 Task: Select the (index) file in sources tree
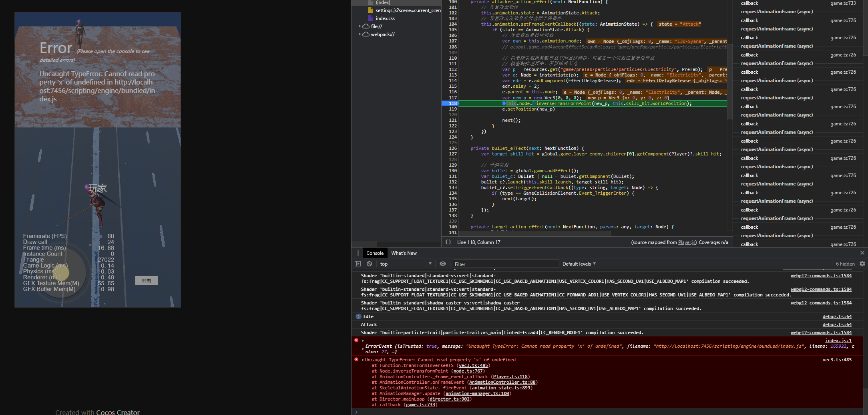tap(383, 2)
